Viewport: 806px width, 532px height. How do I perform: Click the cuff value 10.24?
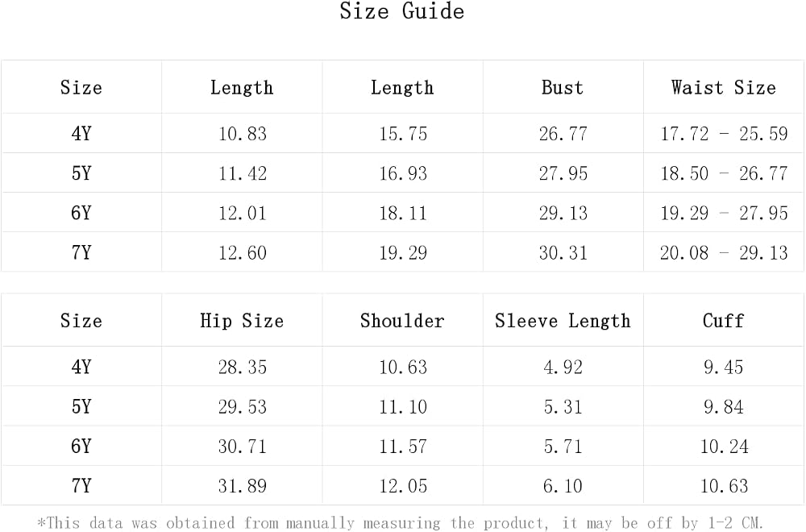724,447
